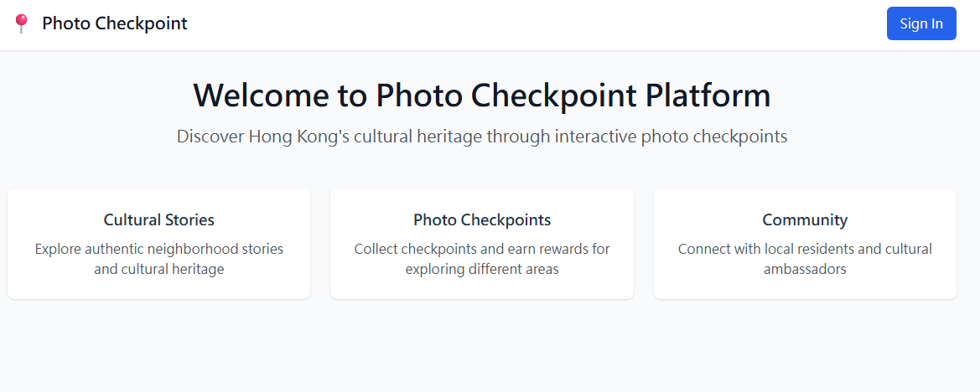The height and width of the screenshot is (392, 980).
Task: Click the Photo Checkpoint brand name
Action: click(115, 23)
